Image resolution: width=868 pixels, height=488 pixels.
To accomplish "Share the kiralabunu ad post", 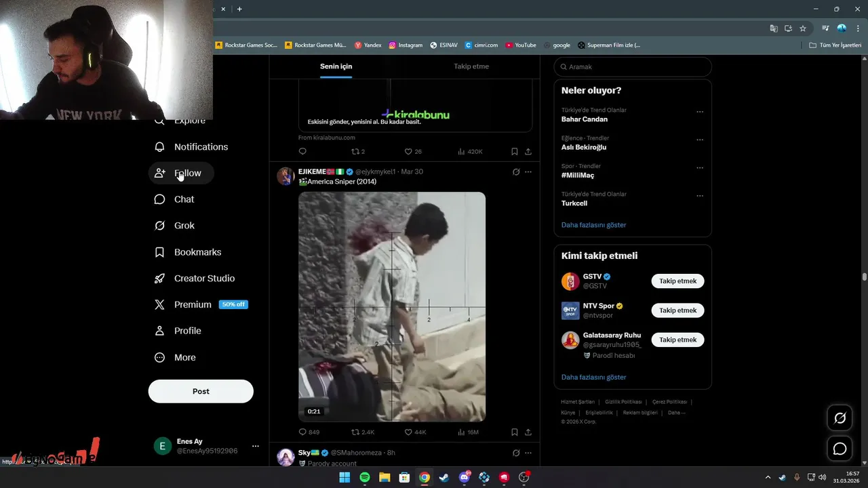I will [528, 152].
